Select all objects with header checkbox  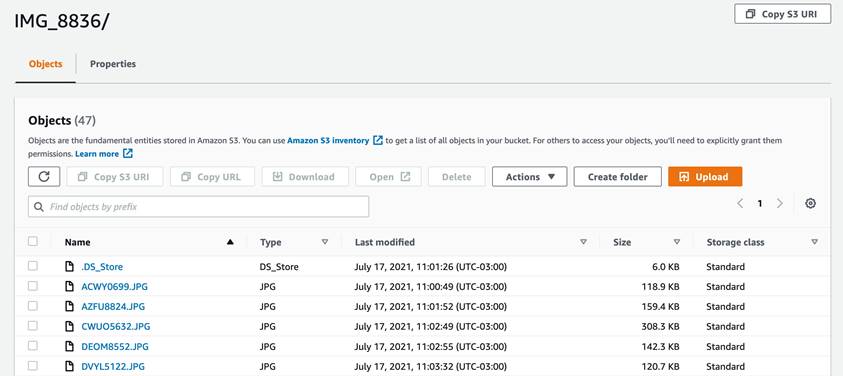33,242
